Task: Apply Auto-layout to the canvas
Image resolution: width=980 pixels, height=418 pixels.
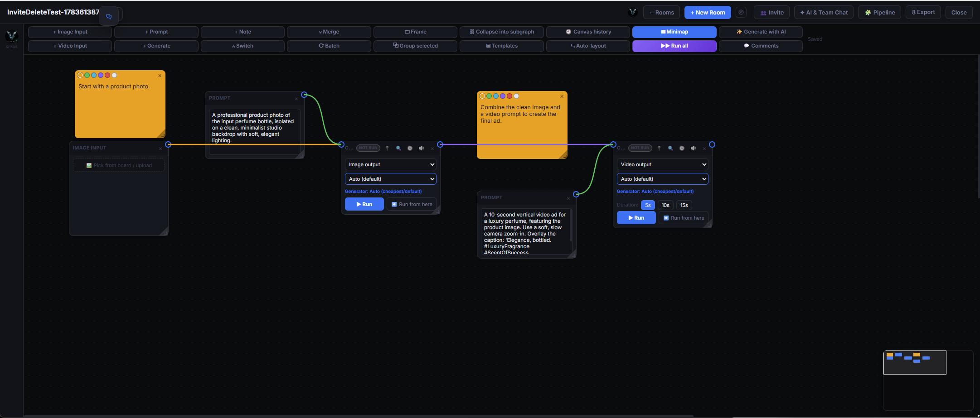Action: click(x=588, y=46)
